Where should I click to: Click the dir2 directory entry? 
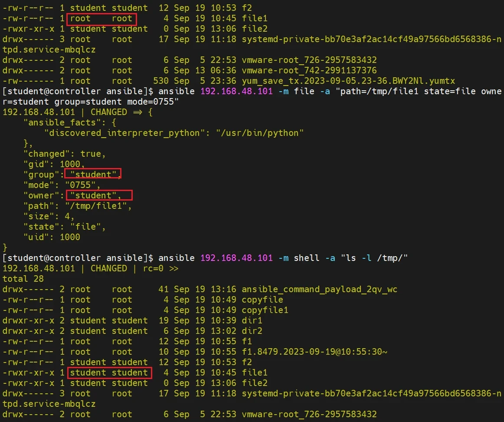(x=252, y=331)
